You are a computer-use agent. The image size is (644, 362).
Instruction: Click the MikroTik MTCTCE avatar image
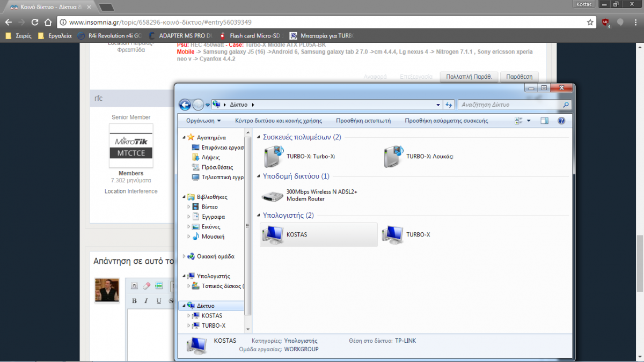131,145
